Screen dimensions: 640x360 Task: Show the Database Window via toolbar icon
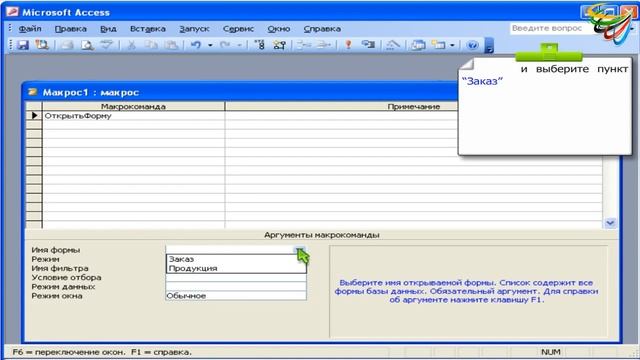(x=418, y=45)
